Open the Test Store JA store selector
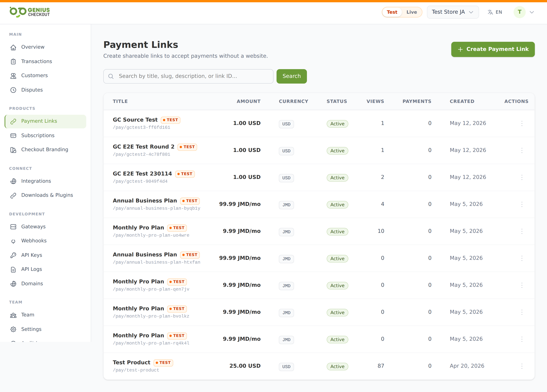Screen dimensions: 547x392 tap(453, 12)
